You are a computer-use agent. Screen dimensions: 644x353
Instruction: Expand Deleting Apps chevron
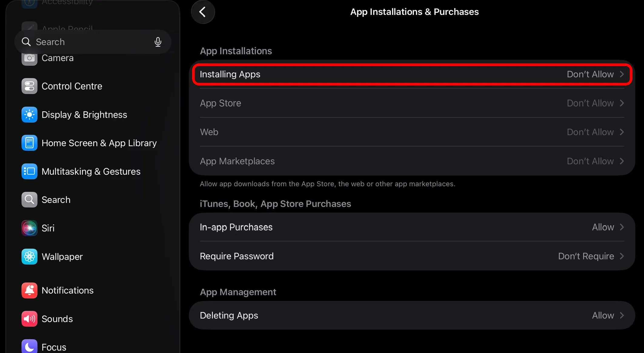(x=622, y=315)
